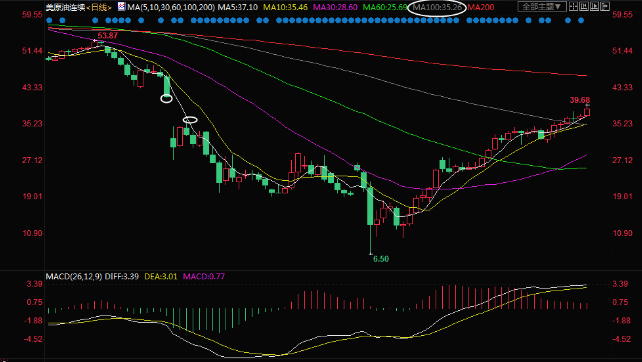Select the MA5:37.10 indicator label

click(x=237, y=7)
